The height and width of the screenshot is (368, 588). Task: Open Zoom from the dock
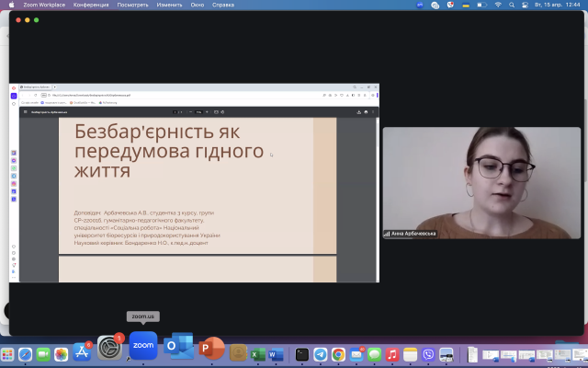[142, 346]
